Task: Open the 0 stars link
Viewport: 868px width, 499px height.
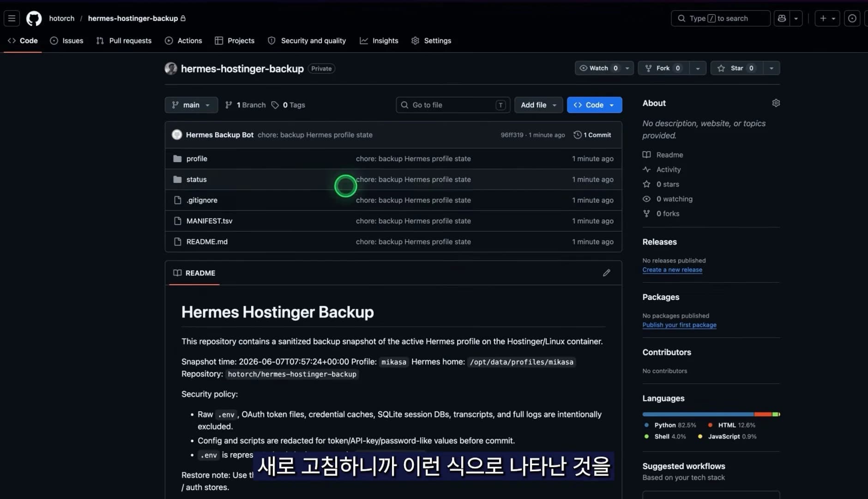Action: [661, 184]
